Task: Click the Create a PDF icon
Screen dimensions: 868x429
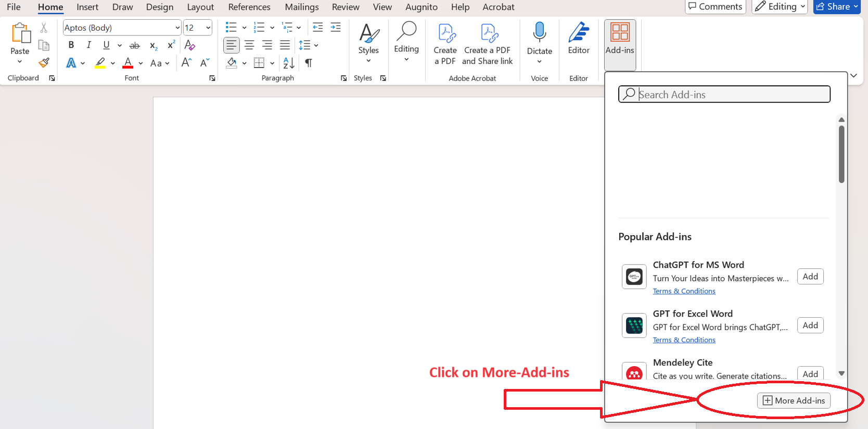Action: [445, 44]
